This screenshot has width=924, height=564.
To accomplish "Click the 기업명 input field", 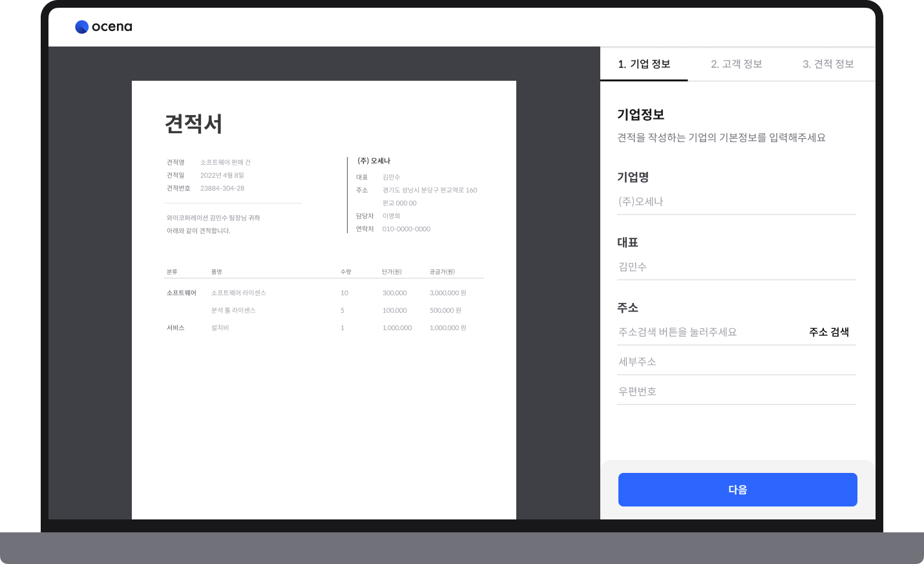I will coord(737,201).
